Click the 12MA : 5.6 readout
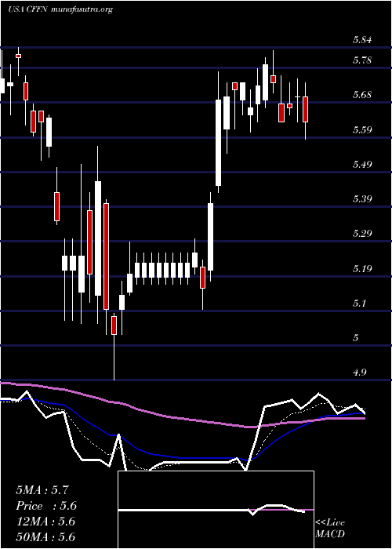 point(45,522)
